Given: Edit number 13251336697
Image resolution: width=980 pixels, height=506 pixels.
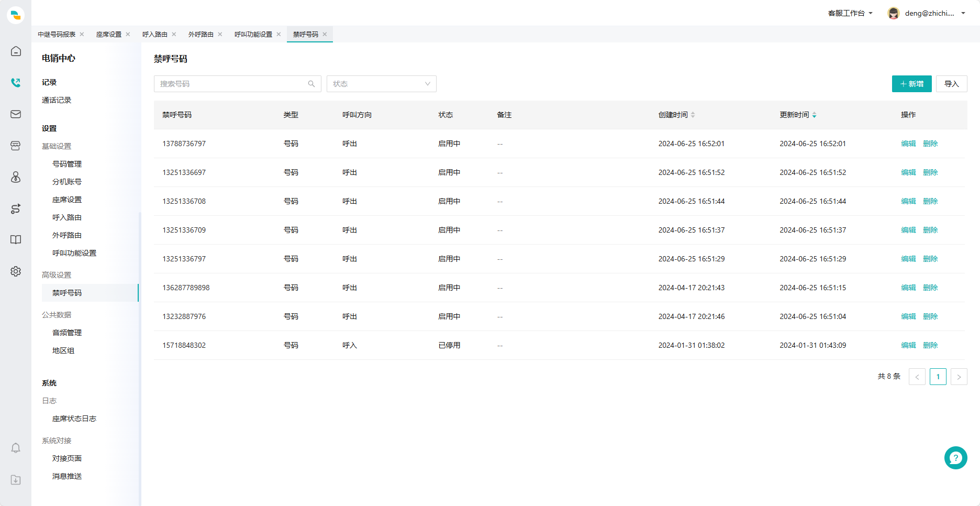Looking at the screenshot, I should [x=908, y=172].
